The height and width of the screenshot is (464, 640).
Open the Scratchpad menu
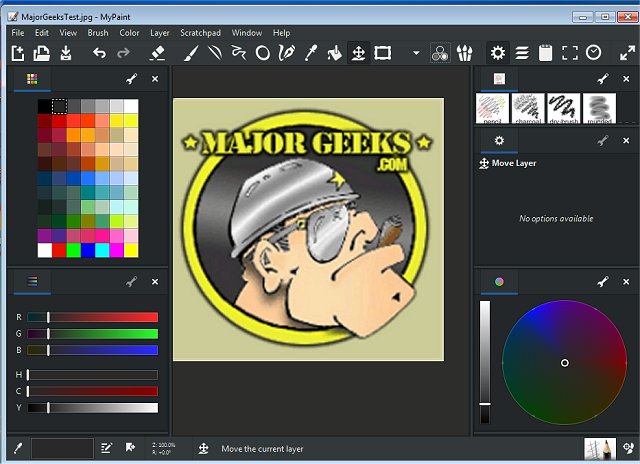tap(201, 33)
